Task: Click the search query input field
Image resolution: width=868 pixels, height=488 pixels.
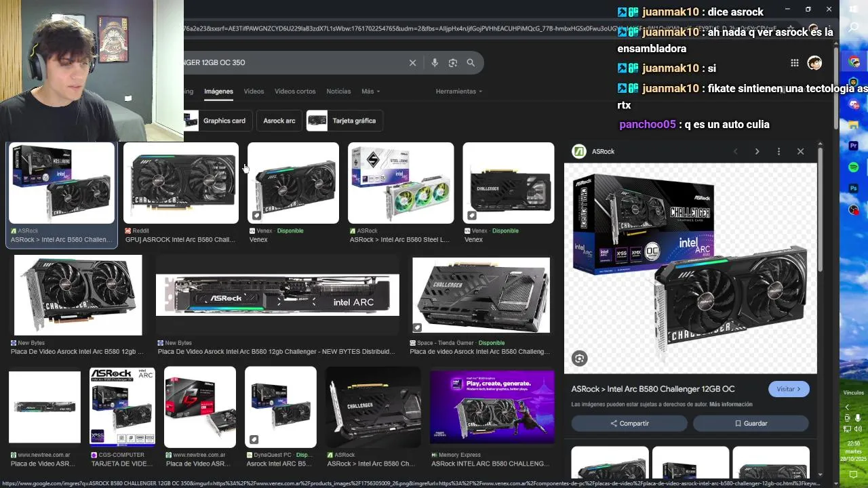Action: 292,62
